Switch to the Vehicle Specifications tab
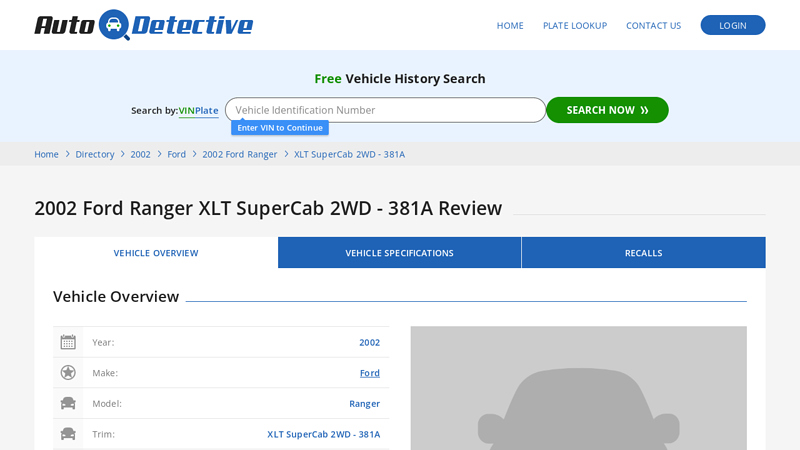 coord(399,253)
